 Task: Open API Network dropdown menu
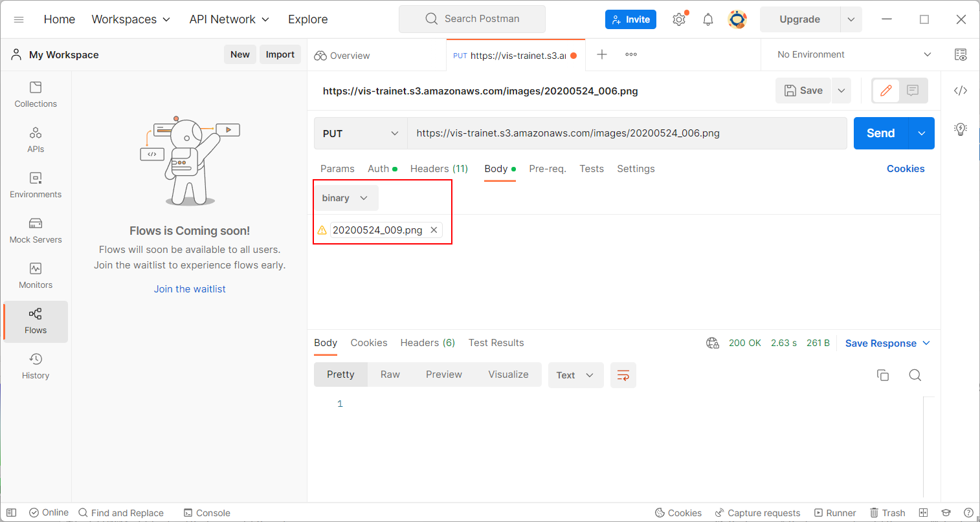[229, 19]
